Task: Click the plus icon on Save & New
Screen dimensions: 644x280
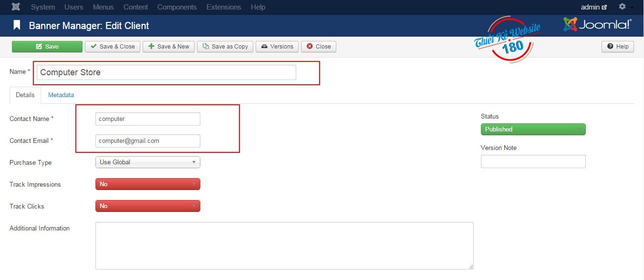Action: [x=151, y=46]
